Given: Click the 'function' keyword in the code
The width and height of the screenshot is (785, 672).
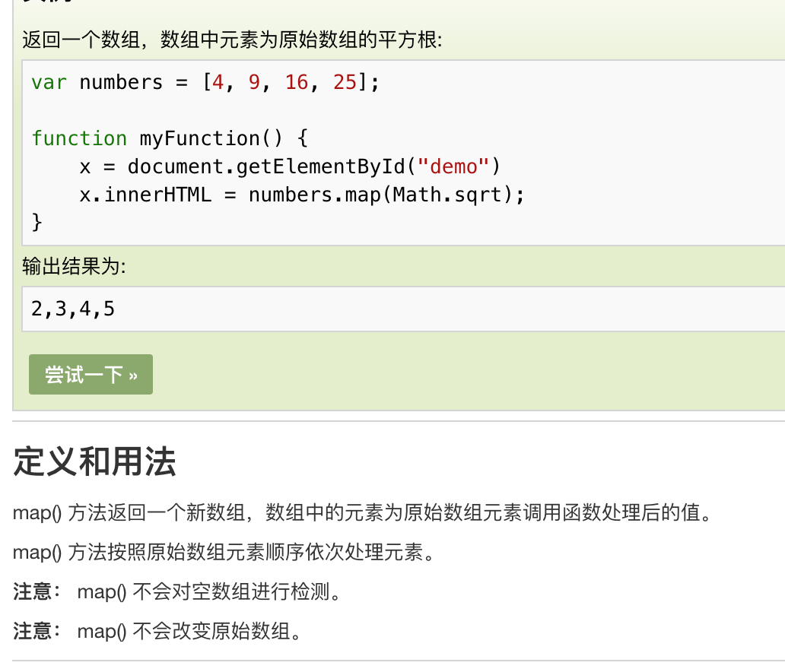Looking at the screenshot, I should 79,138.
